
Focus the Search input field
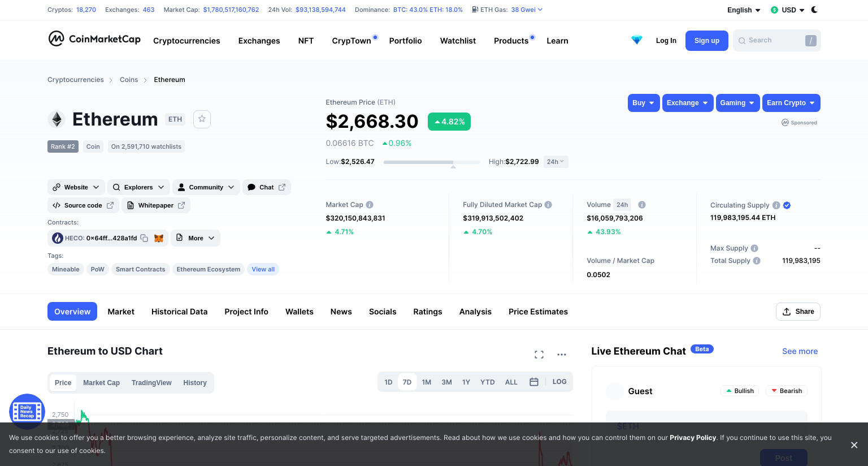[776, 41]
